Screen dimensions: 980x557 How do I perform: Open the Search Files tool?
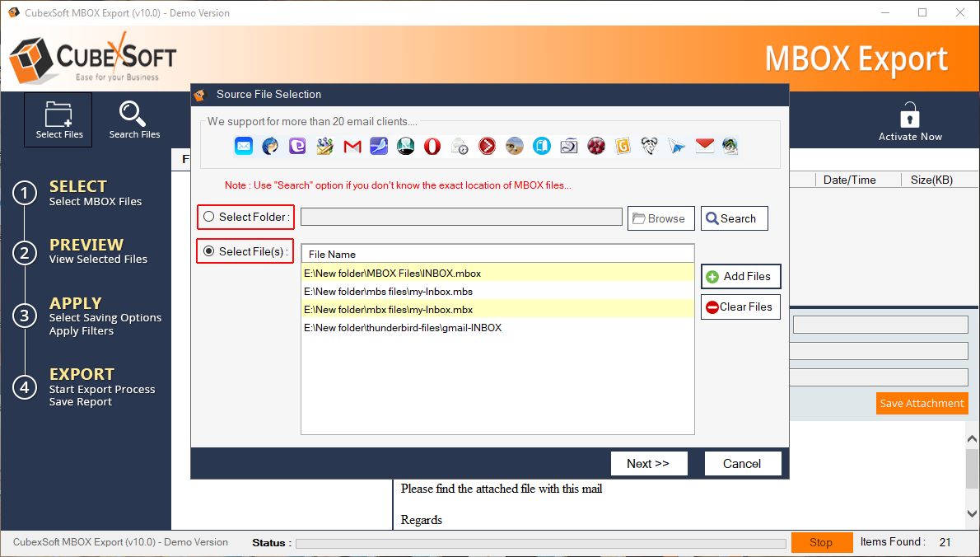[134, 119]
